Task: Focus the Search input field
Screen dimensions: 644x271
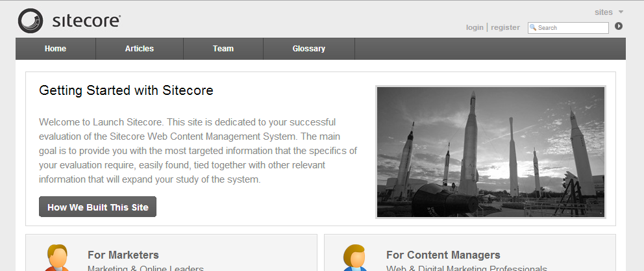Action: [x=568, y=27]
